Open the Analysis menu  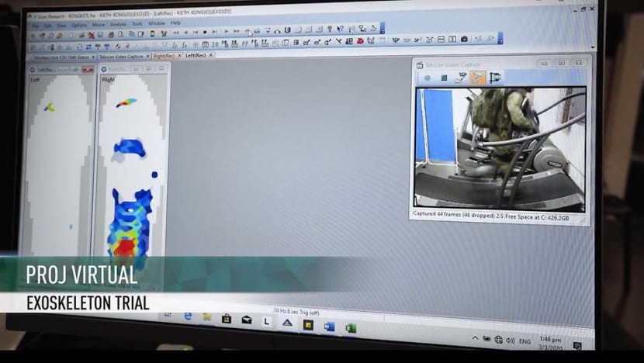(118, 24)
